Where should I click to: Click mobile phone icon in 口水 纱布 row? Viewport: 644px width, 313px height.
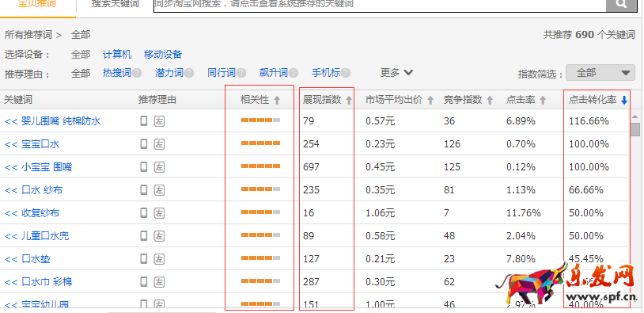[x=144, y=190]
